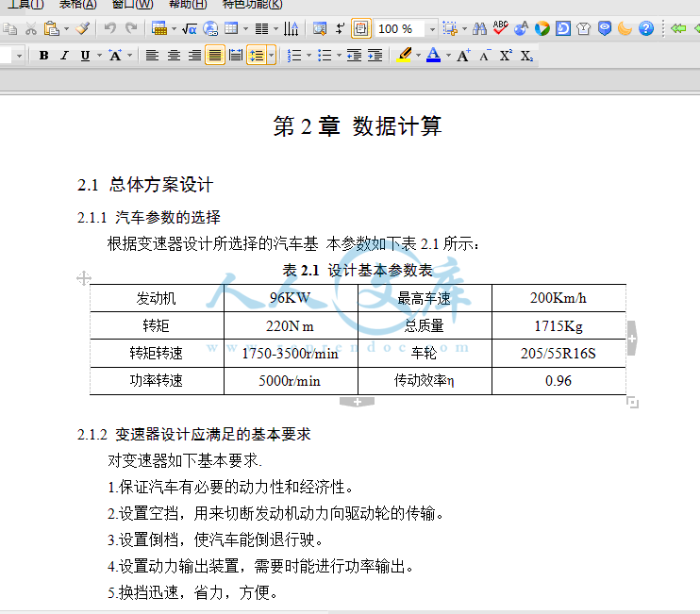Image resolution: width=700 pixels, height=614 pixels.
Task: Click the Insert Table icon
Action: point(158,29)
